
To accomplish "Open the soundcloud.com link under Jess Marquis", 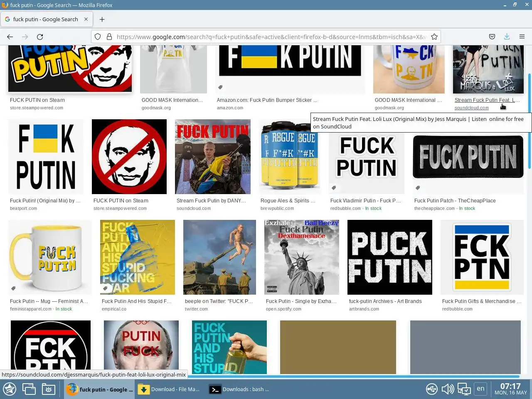I will pyautogui.click(x=472, y=108).
